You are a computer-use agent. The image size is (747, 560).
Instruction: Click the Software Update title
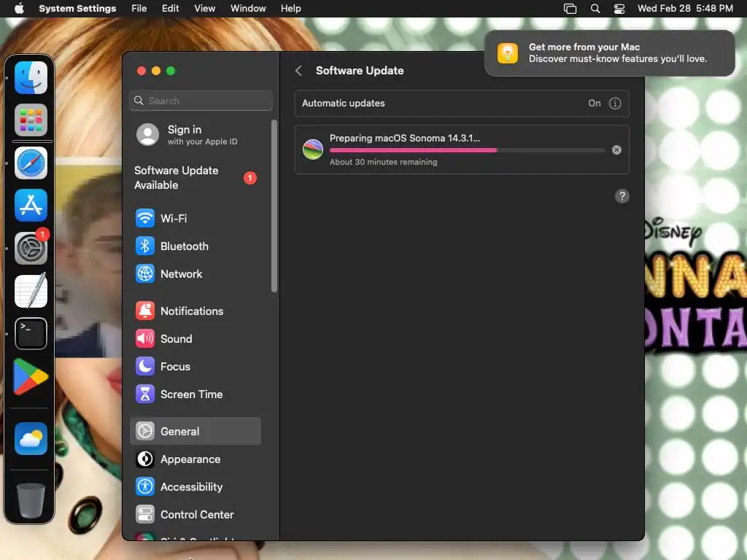[x=360, y=71]
